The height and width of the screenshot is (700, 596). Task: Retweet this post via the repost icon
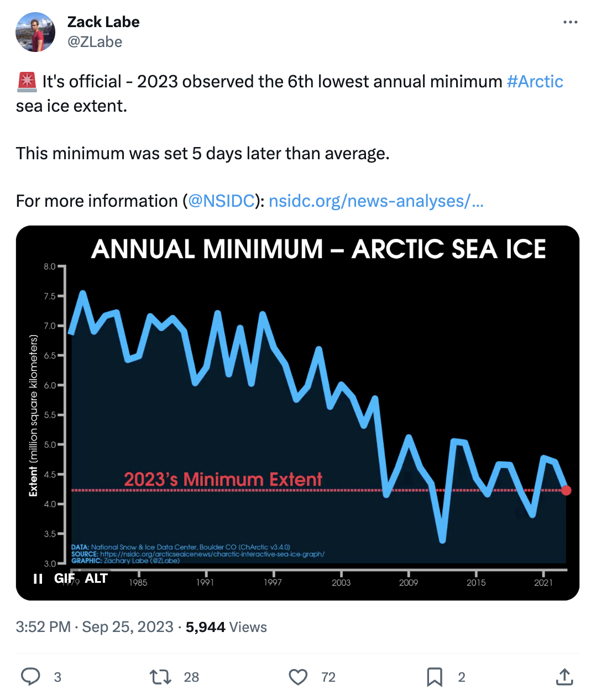point(160,677)
